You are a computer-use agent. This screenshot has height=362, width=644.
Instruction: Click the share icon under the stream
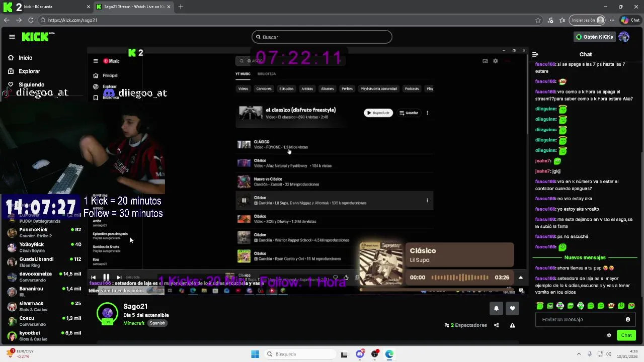coord(496,325)
